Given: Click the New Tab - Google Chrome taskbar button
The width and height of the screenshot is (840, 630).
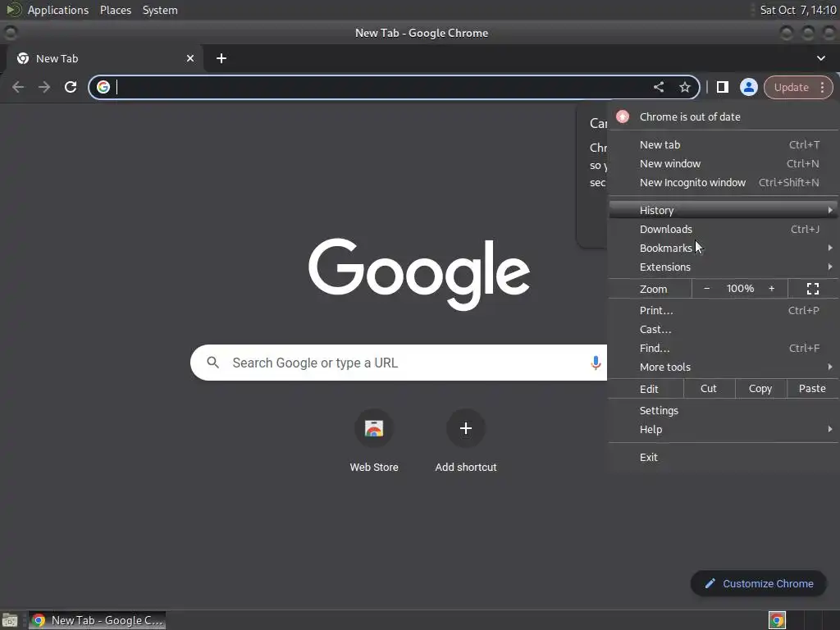Looking at the screenshot, I should click(x=97, y=620).
